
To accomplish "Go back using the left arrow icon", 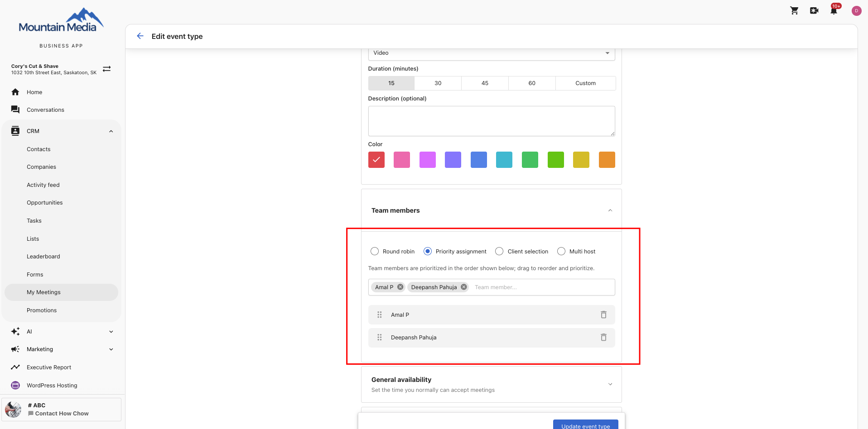I will [140, 36].
